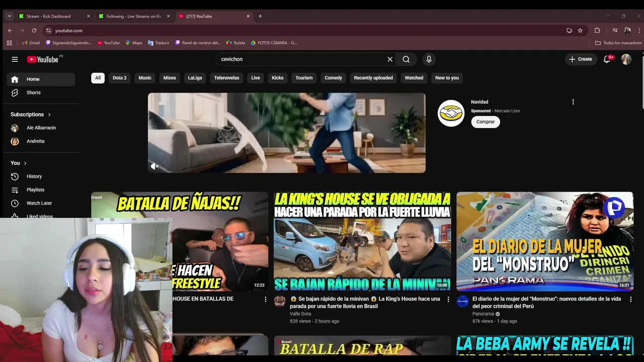The width and height of the screenshot is (644, 362).
Task: Select the Music filter chip
Action: coord(145,78)
